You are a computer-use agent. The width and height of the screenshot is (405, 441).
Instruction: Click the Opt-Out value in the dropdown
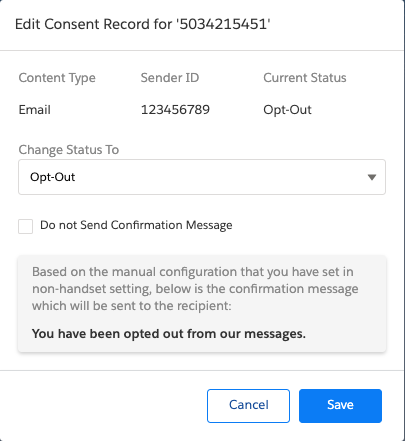(52, 177)
